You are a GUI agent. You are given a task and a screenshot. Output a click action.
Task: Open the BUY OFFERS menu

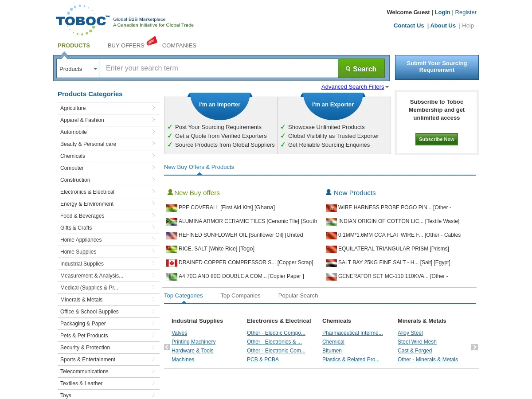coord(126,45)
